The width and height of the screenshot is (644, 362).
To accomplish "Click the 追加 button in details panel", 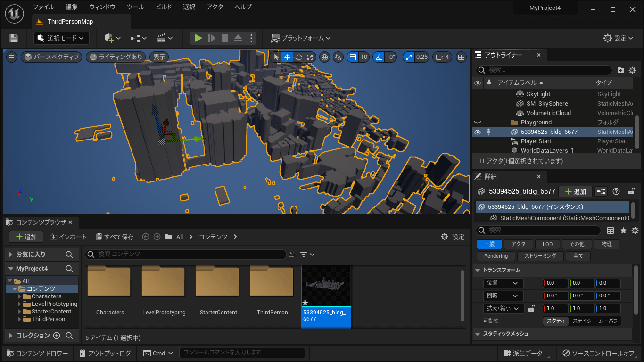I will [575, 191].
